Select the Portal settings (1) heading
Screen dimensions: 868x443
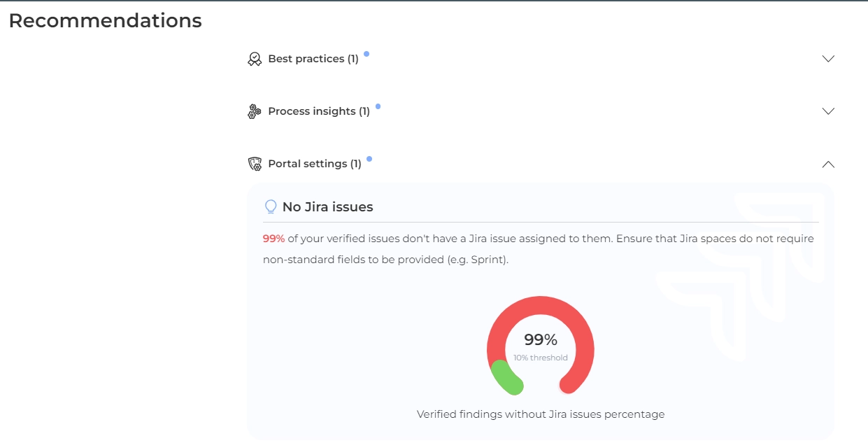[314, 164]
